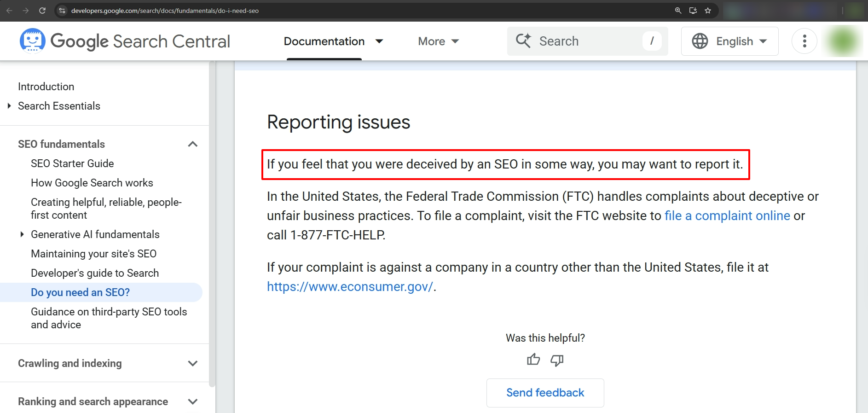868x413 pixels.
Task: Open the Search Essentials page
Action: (59, 106)
